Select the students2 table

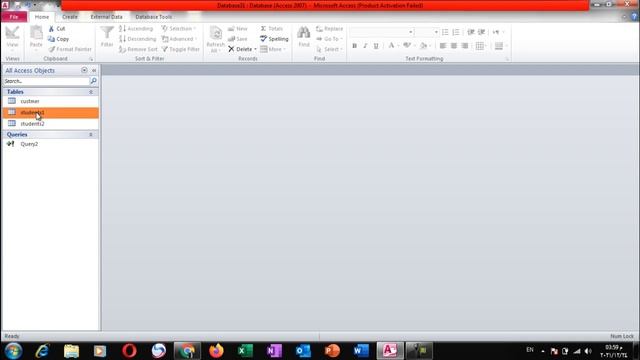tap(51, 123)
